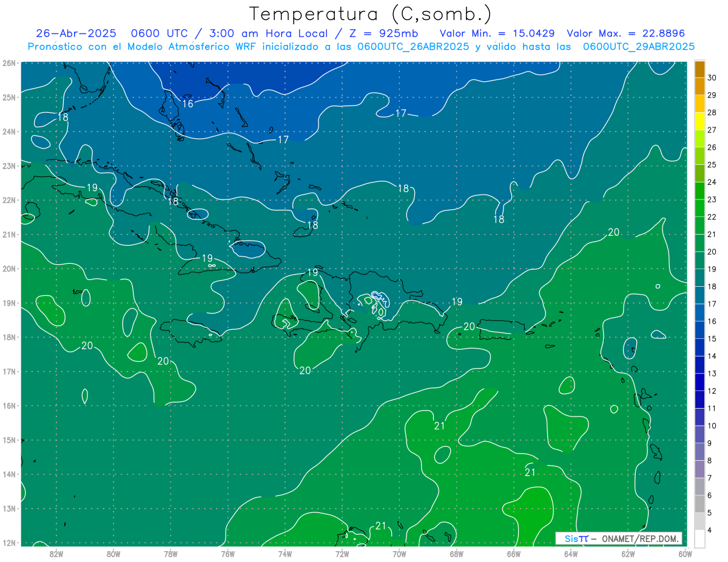Click the '16N' latitude axis label
728x562 pixels.
[x=8, y=406]
